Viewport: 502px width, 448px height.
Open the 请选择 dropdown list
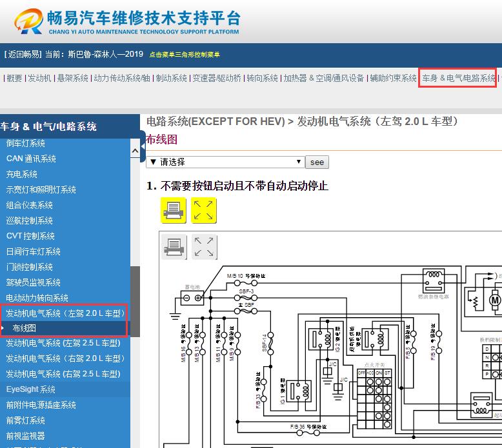point(225,162)
